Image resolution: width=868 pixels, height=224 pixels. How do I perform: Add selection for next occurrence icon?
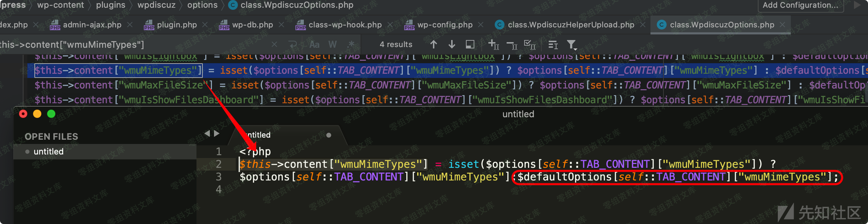[x=493, y=45]
